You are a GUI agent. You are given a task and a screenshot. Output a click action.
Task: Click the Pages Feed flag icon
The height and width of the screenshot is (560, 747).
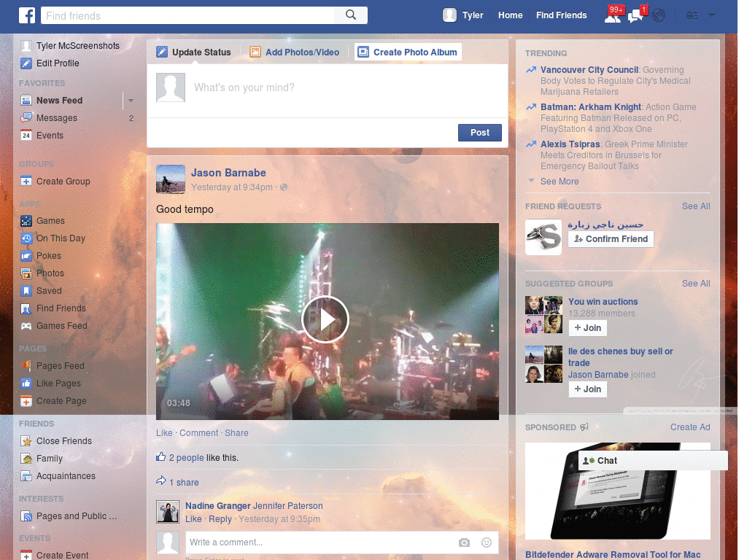(26, 366)
